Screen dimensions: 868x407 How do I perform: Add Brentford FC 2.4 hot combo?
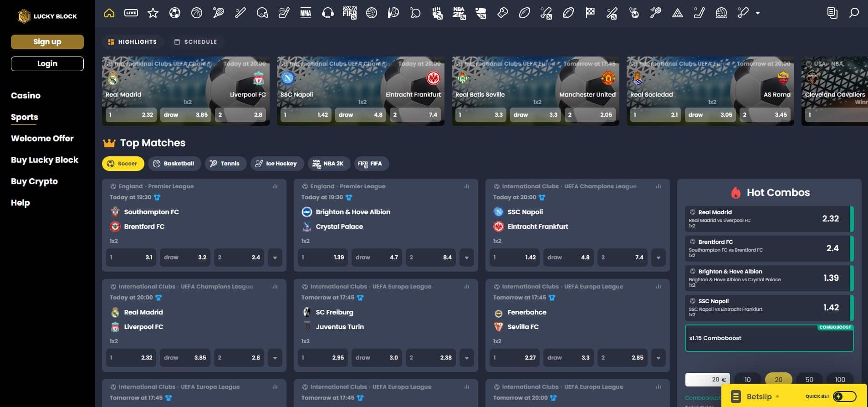coord(769,248)
